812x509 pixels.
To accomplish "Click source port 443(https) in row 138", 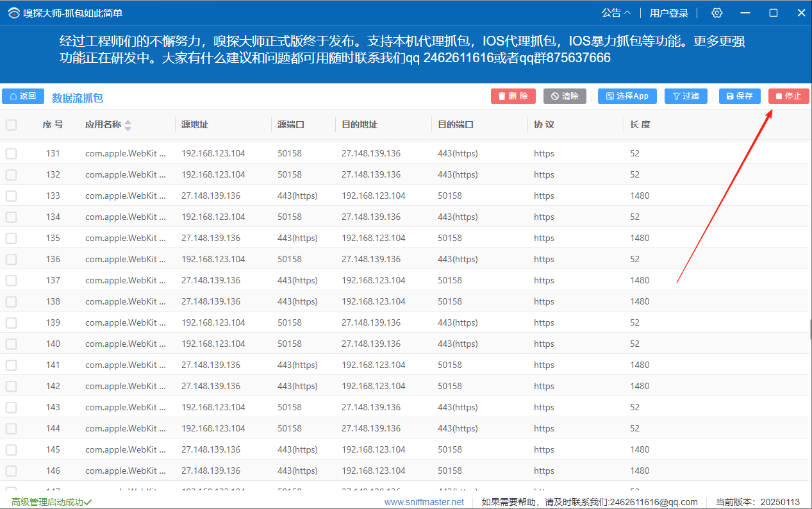I will pyautogui.click(x=297, y=302).
